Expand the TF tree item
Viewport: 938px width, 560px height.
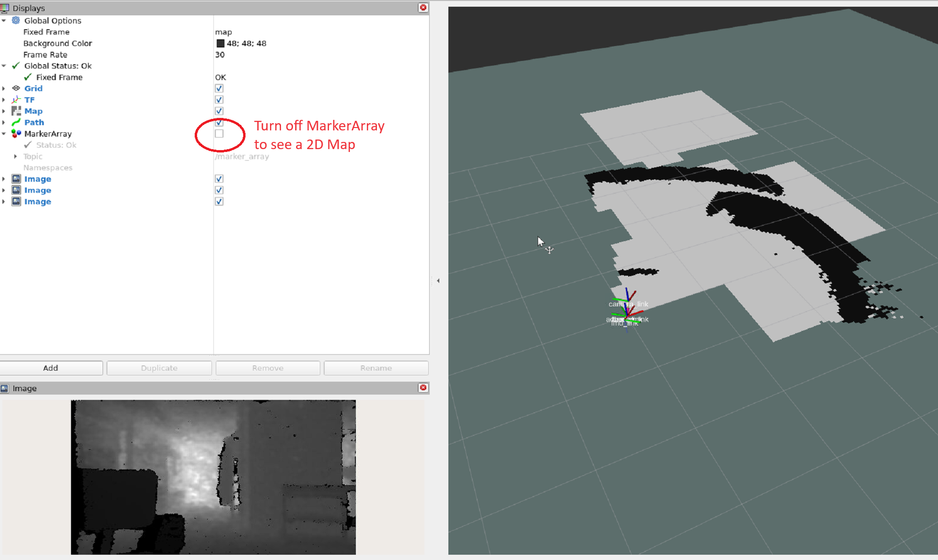tap(4, 100)
